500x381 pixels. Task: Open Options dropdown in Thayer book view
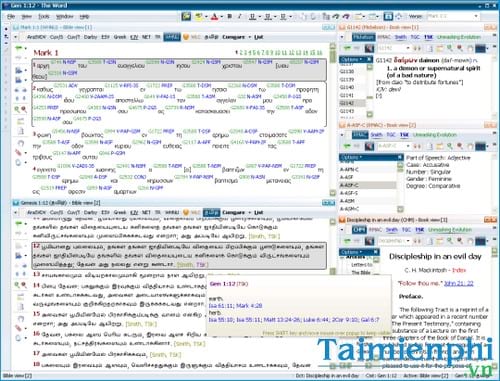(x=352, y=59)
